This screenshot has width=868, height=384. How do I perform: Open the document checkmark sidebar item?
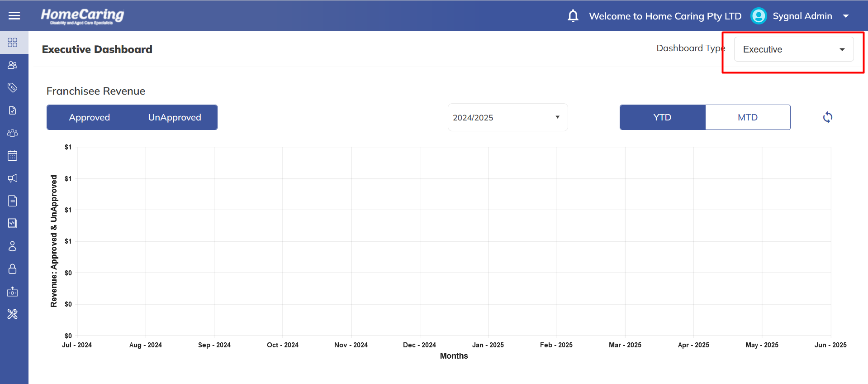click(x=13, y=110)
